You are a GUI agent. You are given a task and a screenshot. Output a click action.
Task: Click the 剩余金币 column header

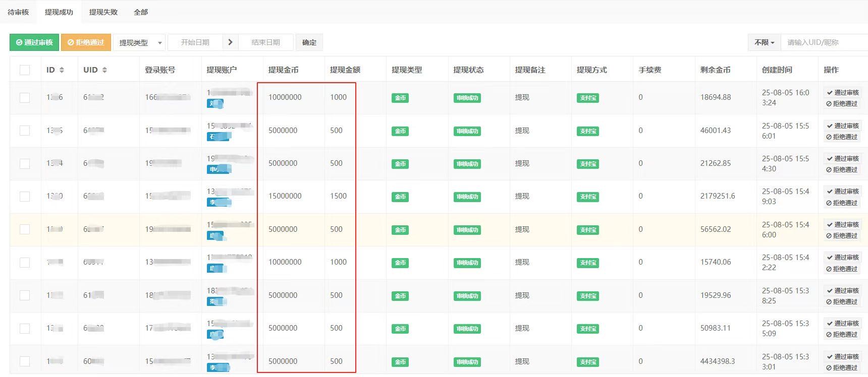[715, 70]
